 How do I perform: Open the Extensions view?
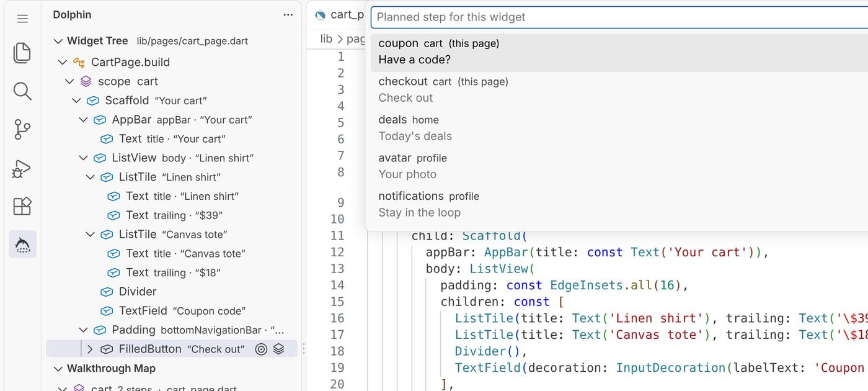[22, 206]
